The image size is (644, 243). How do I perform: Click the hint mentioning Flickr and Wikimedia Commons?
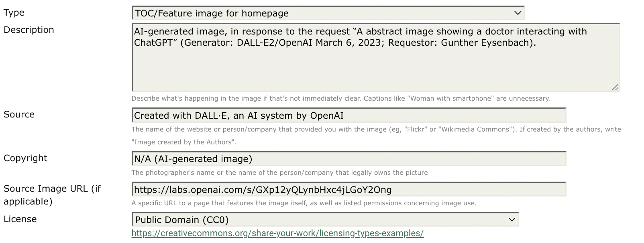[376, 130]
